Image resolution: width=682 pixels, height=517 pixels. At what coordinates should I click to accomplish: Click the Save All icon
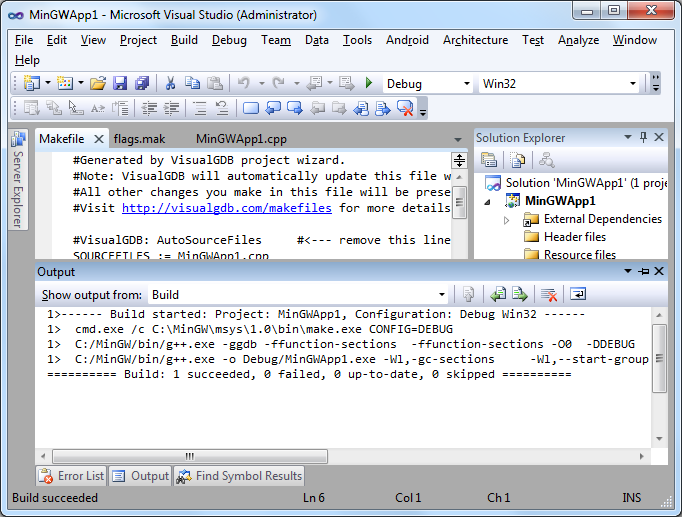click(142, 83)
